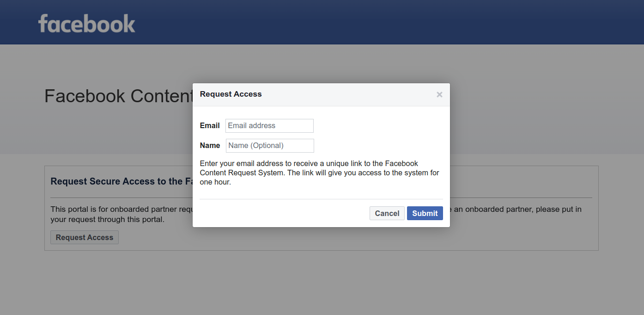Close the Request Access dialog with X

click(x=439, y=95)
